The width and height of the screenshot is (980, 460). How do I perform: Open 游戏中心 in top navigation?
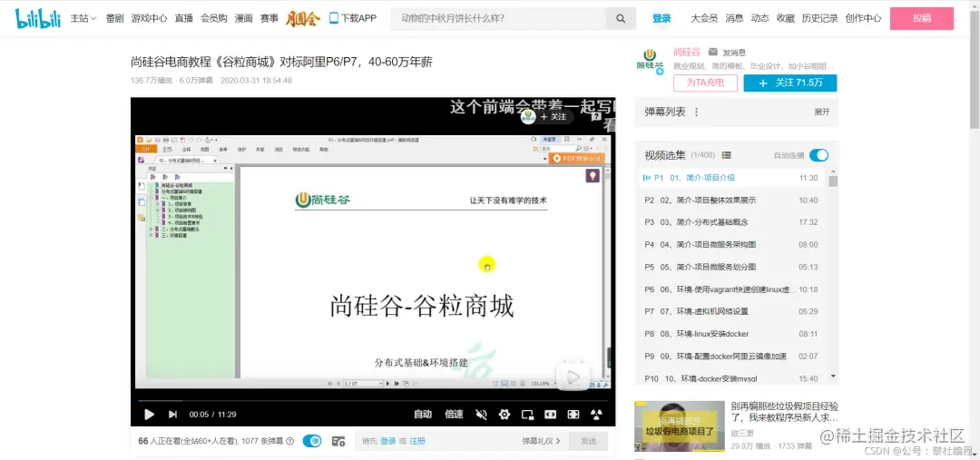coord(149,18)
